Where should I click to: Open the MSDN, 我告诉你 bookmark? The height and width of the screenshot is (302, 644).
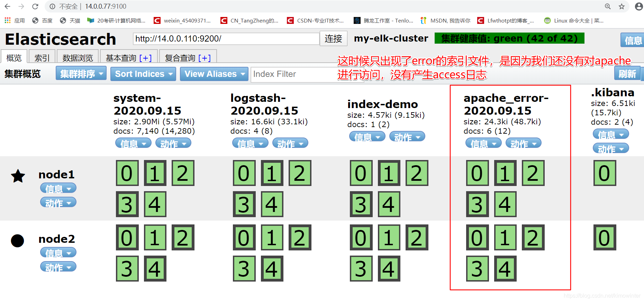point(445,20)
